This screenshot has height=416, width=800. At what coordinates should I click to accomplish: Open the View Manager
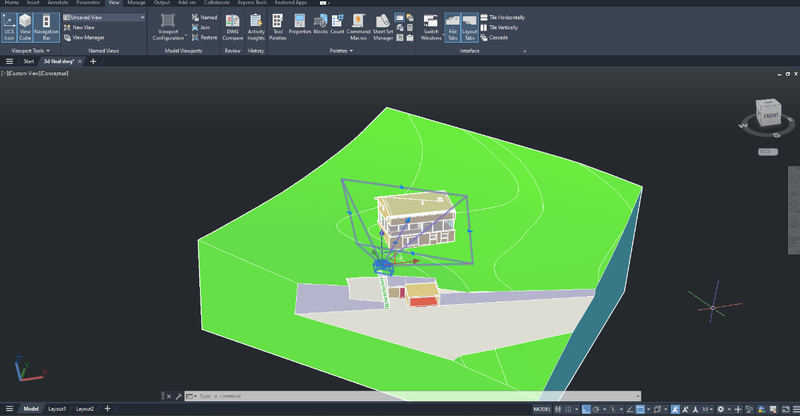(86, 37)
